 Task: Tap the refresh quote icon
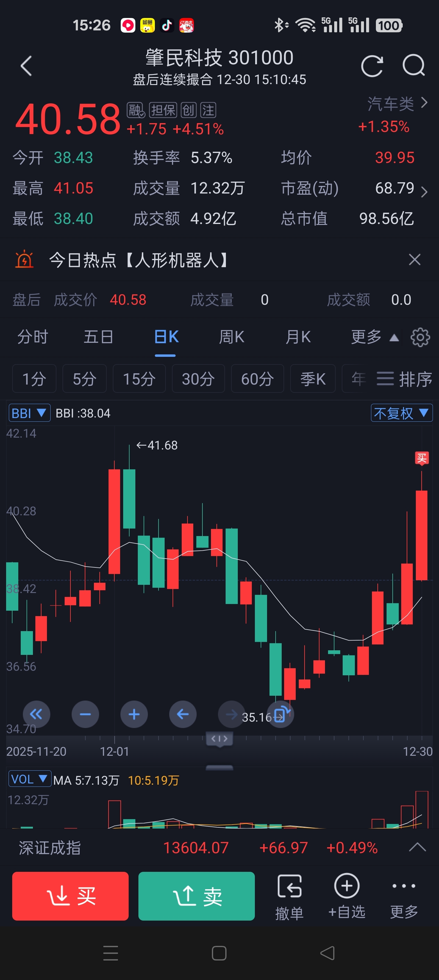tap(372, 66)
